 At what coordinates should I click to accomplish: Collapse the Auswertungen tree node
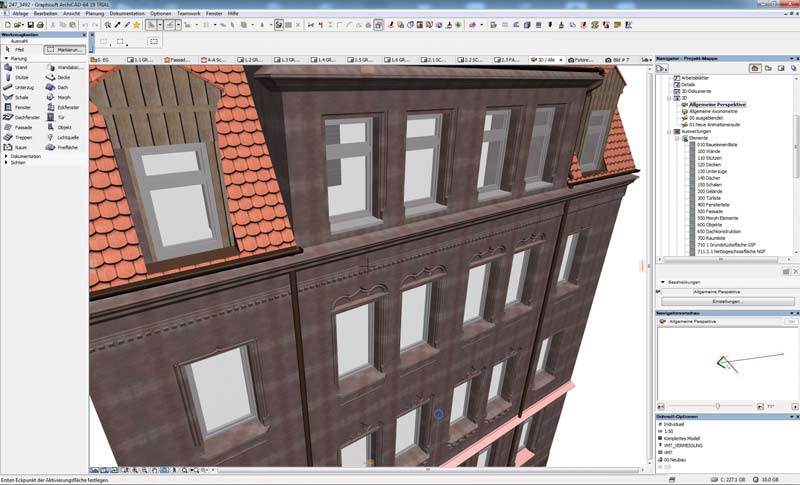point(669,131)
